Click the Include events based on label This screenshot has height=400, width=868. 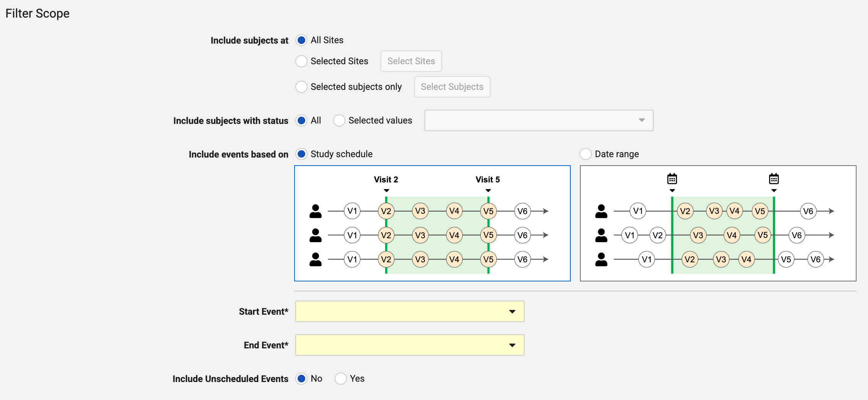[238, 154]
